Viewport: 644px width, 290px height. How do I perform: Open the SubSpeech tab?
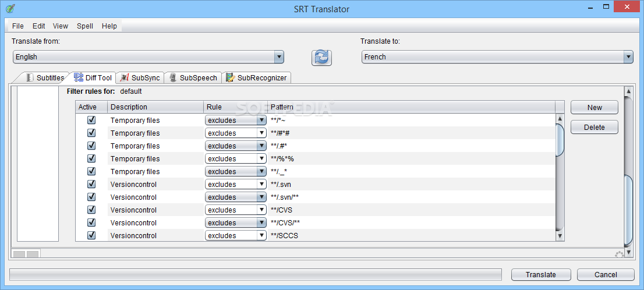[193, 77]
